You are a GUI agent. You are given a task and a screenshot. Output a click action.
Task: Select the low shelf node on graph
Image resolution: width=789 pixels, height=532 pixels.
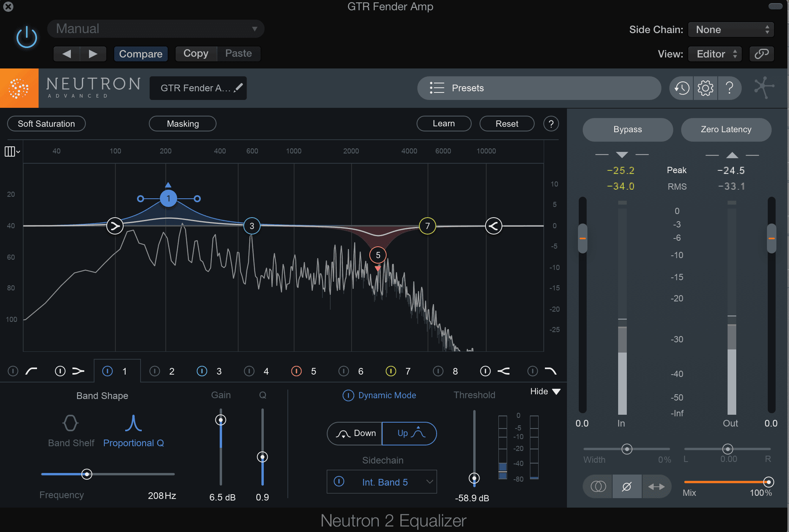115,226
